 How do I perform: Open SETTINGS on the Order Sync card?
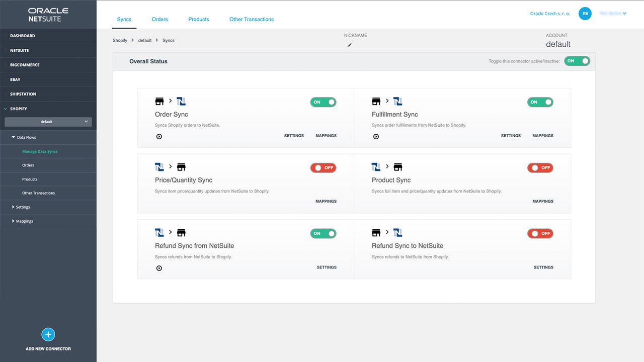click(294, 135)
